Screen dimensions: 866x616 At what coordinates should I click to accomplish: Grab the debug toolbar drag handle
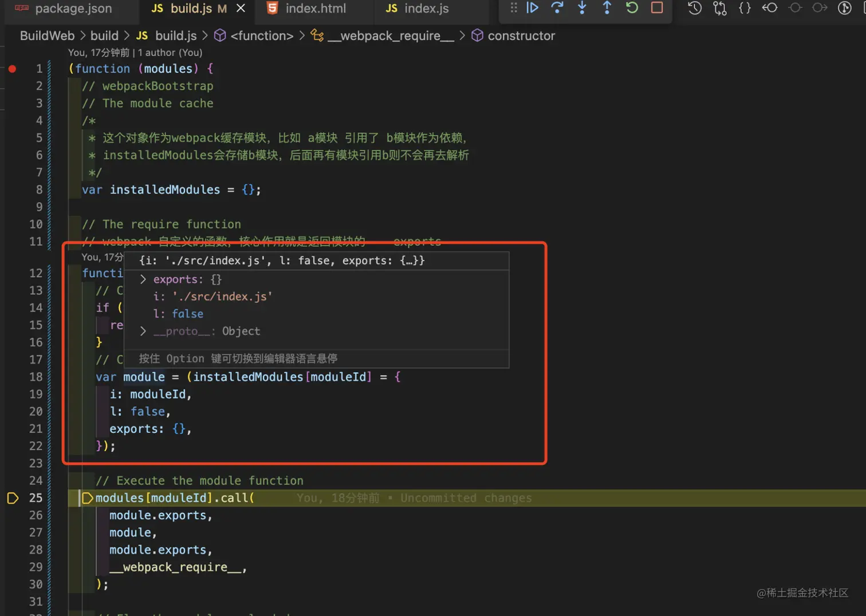click(x=513, y=7)
